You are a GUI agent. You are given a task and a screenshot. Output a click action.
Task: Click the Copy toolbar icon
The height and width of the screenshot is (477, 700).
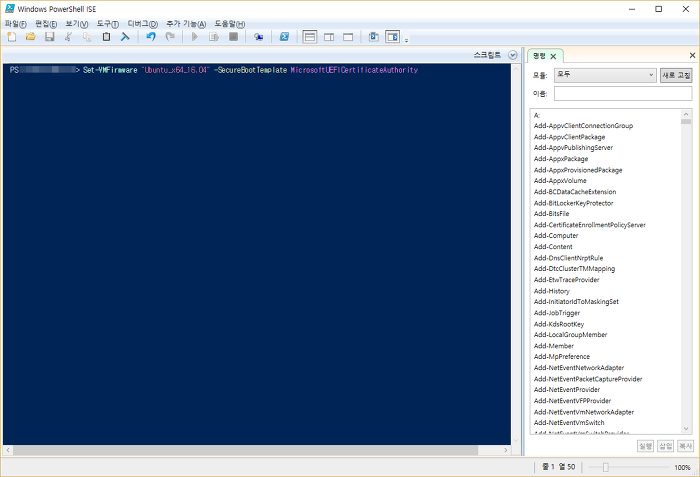coord(87,37)
